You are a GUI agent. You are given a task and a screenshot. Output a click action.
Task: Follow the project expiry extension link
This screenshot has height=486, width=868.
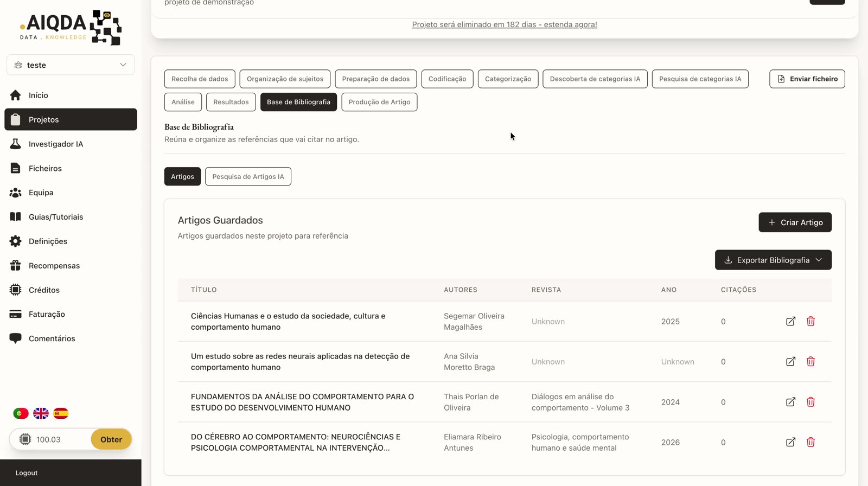coord(505,24)
